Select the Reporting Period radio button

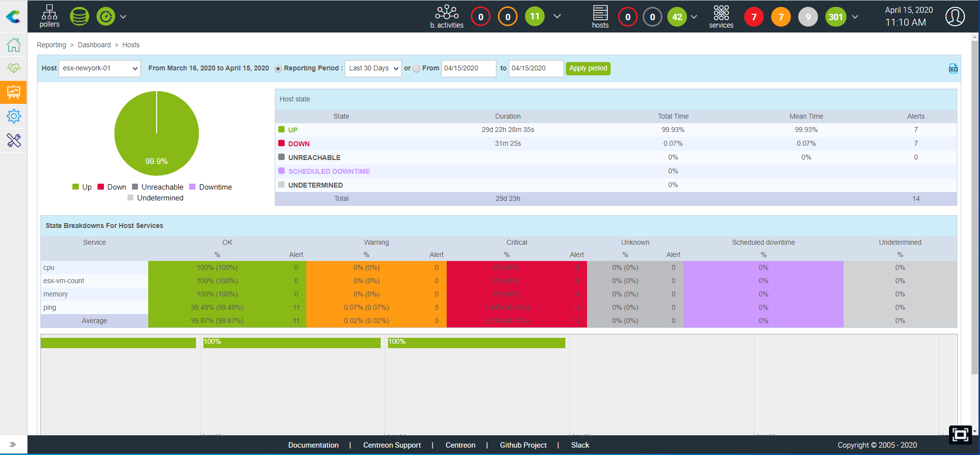278,69
